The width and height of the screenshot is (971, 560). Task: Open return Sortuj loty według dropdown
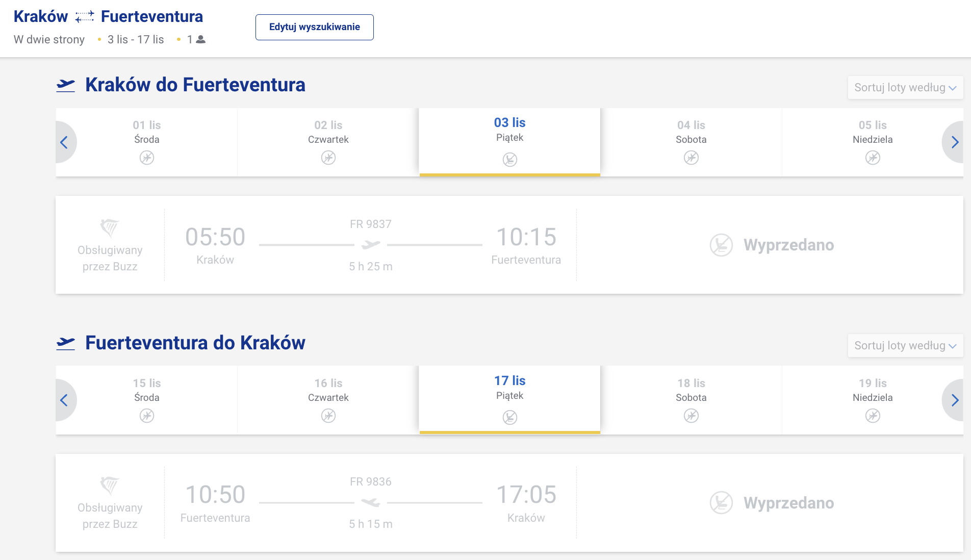(x=905, y=346)
